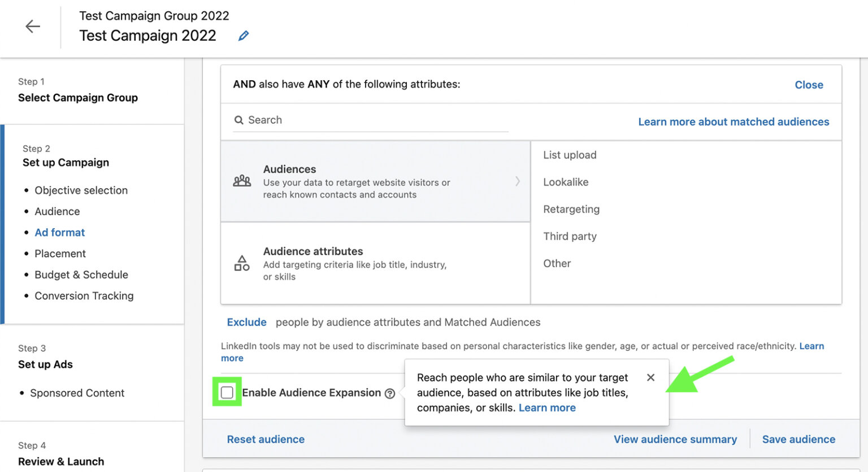Click Reset audience
868x472 pixels.
(x=266, y=439)
